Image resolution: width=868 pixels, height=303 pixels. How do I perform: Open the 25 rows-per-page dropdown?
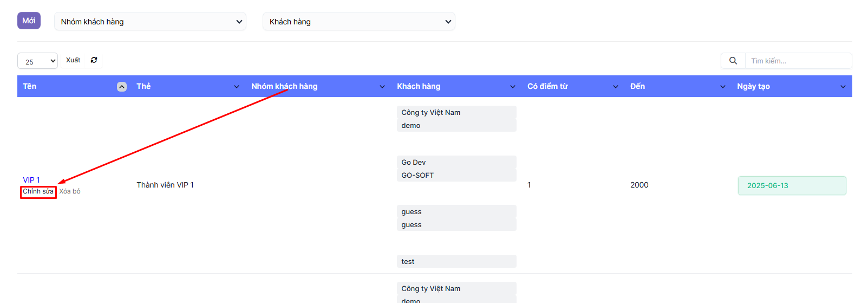coord(37,61)
